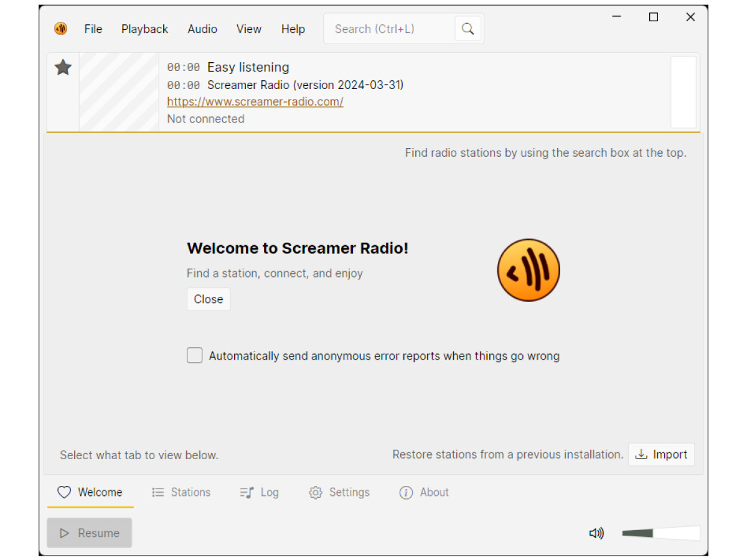Open the View menu

[x=248, y=29]
